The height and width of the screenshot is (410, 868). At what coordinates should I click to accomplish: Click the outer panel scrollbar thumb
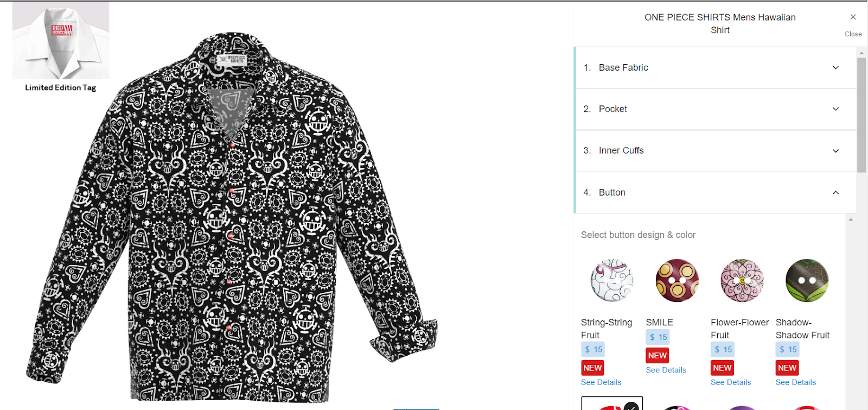[x=861, y=115]
